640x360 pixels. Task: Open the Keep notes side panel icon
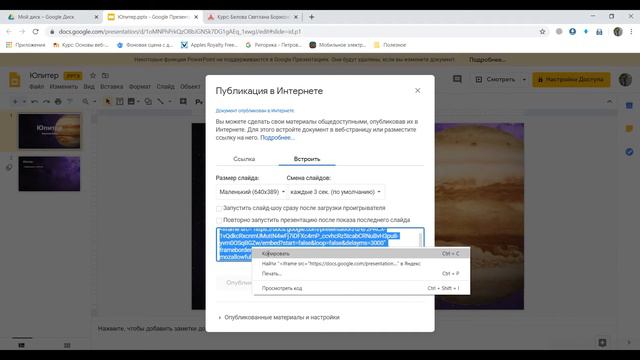coord(629,129)
